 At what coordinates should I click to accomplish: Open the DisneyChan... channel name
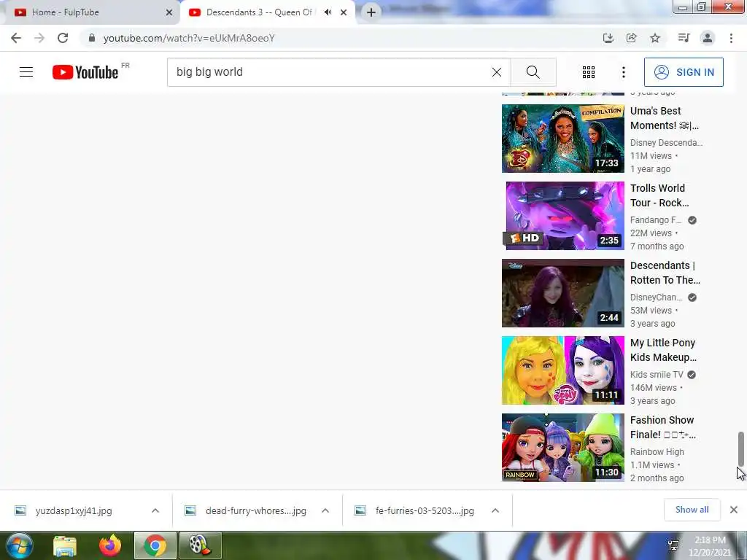[x=656, y=297]
